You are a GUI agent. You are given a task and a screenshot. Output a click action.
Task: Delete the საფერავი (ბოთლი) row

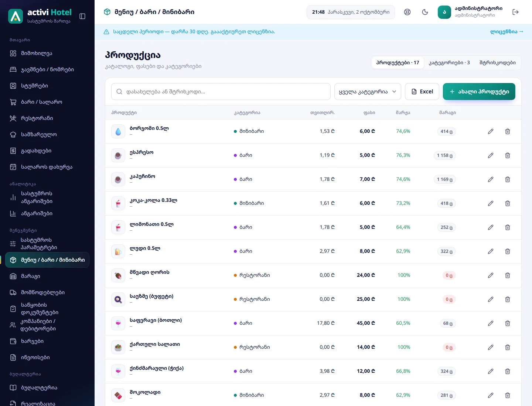(x=508, y=323)
